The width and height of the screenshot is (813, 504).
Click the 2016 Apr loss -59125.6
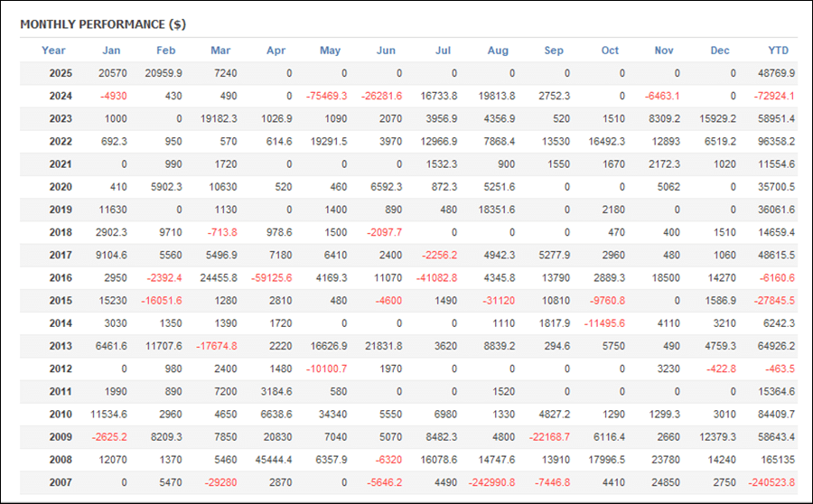click(271, 278)
